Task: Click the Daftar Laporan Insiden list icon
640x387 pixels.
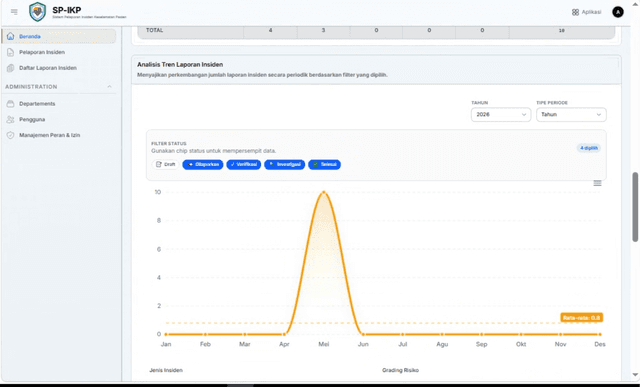Action: point(11,68)
